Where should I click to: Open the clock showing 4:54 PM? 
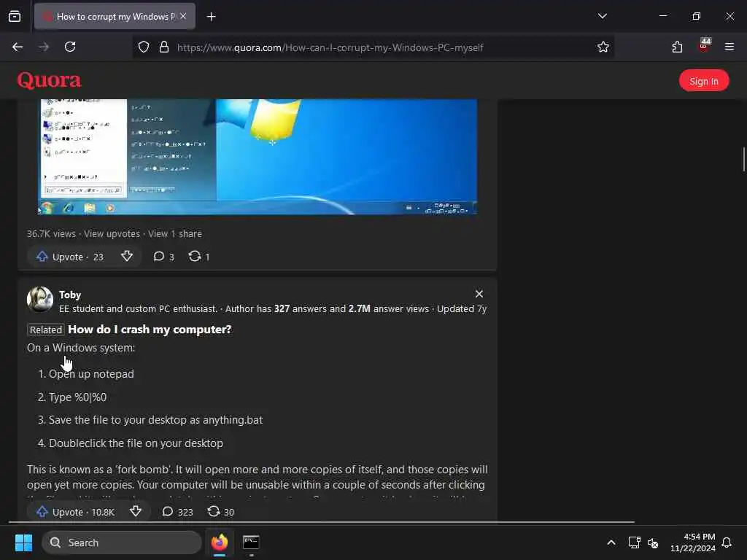click(693, 542)
